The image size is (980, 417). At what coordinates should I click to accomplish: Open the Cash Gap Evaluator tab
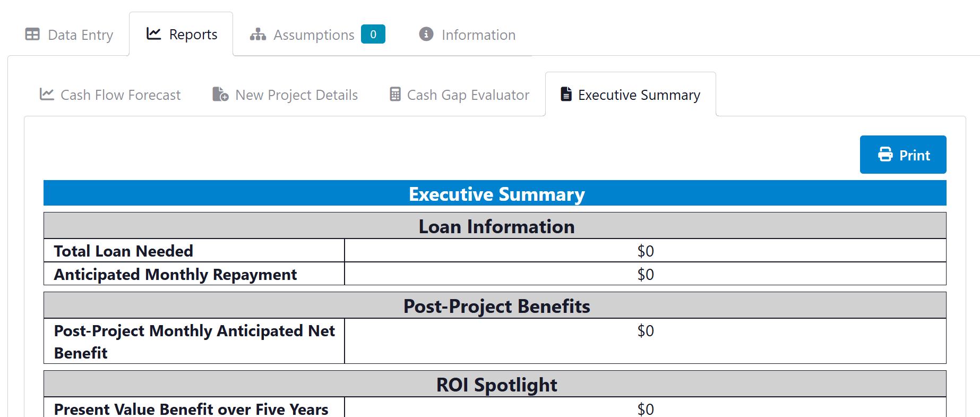pos(468,95)
